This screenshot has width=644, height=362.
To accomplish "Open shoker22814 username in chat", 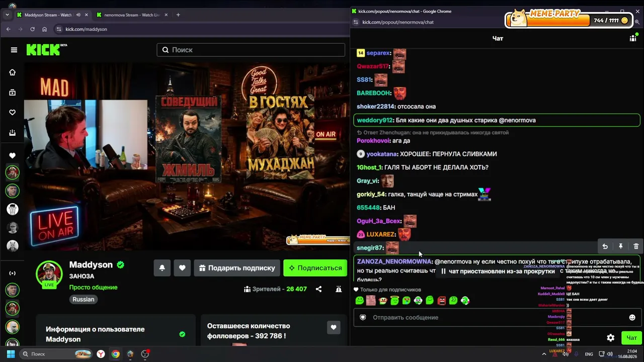I will [376, 107].
